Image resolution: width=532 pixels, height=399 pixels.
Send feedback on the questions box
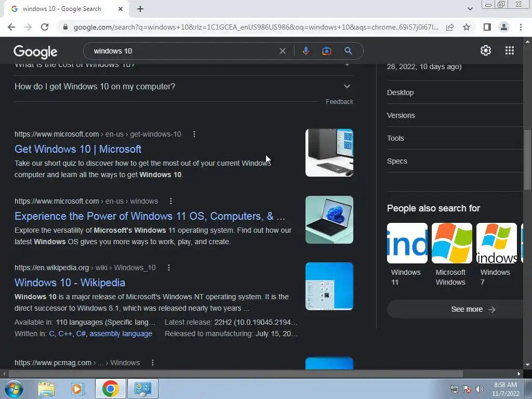point(339,102)
